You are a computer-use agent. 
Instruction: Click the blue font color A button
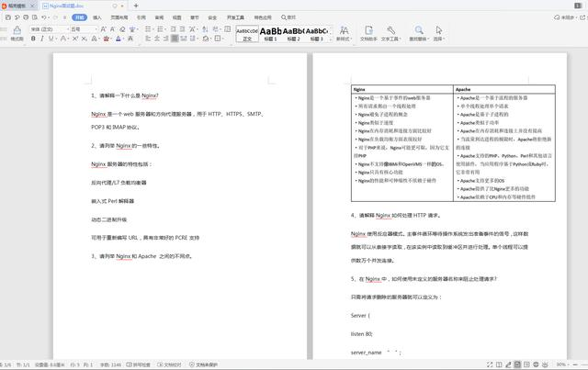[x=119, y=39]
